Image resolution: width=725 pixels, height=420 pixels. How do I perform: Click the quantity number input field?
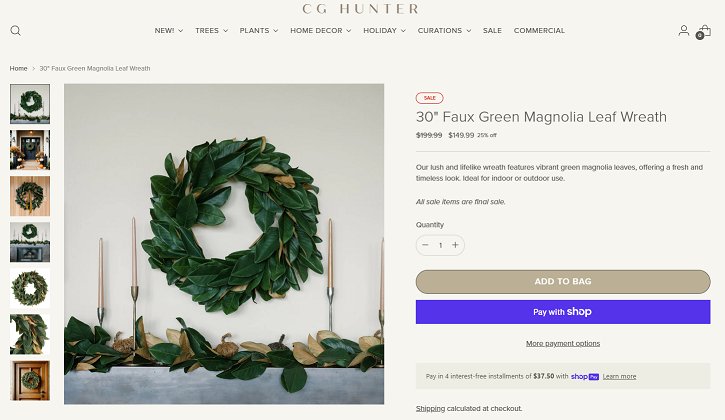coord(440,245)
